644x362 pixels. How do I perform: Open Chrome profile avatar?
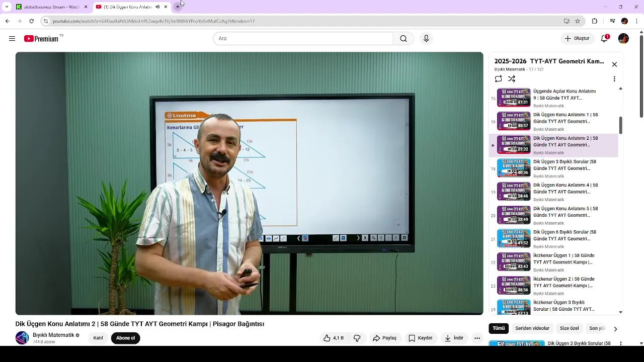point(624,21)
